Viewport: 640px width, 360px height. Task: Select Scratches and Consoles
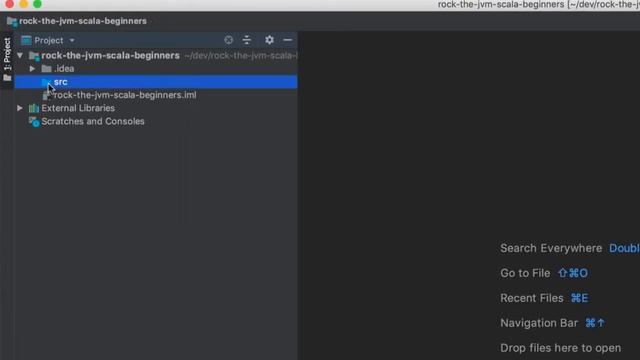click(93, 121)
